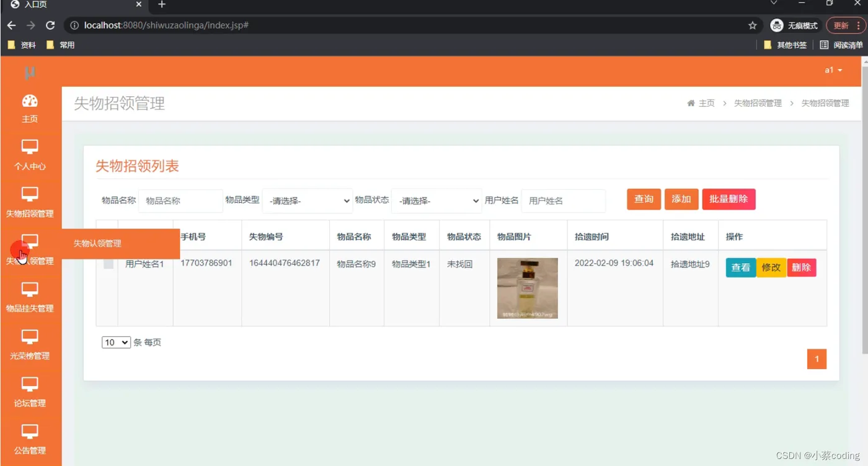Screen dimensions: 868x466
Task: Click 修改 button for 物品名称9
Action: (771, 267)
